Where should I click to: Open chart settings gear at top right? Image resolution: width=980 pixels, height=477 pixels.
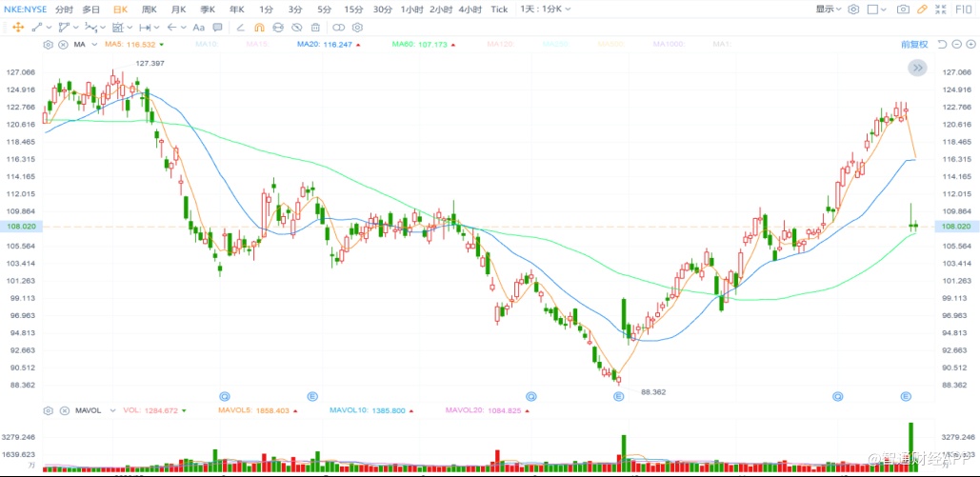(853, 10)
